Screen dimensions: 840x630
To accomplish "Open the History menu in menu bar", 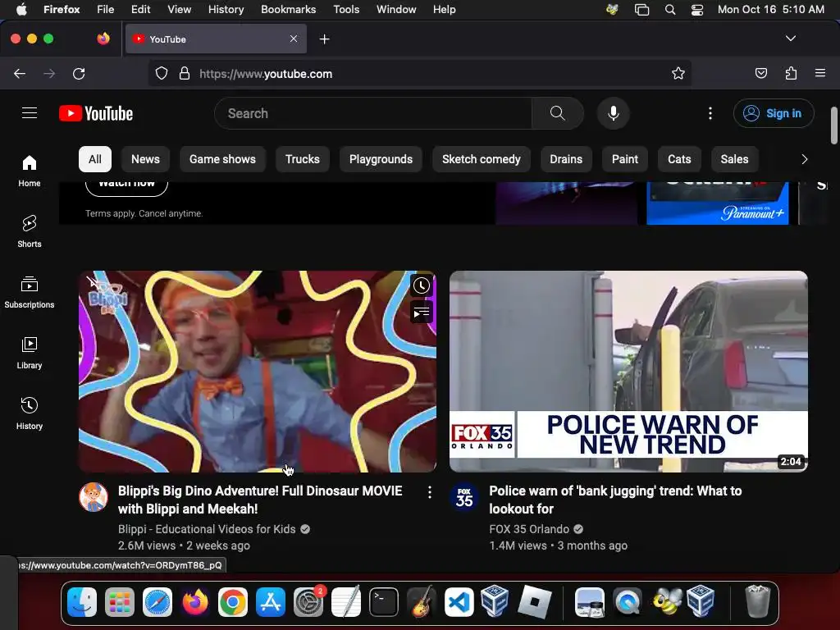I will [226, 9].
